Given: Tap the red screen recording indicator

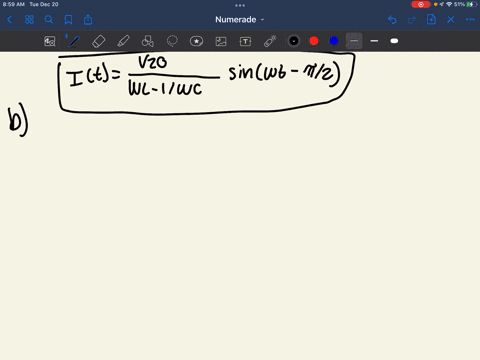Looking at the screenshot, I should (x=421, y=4).
